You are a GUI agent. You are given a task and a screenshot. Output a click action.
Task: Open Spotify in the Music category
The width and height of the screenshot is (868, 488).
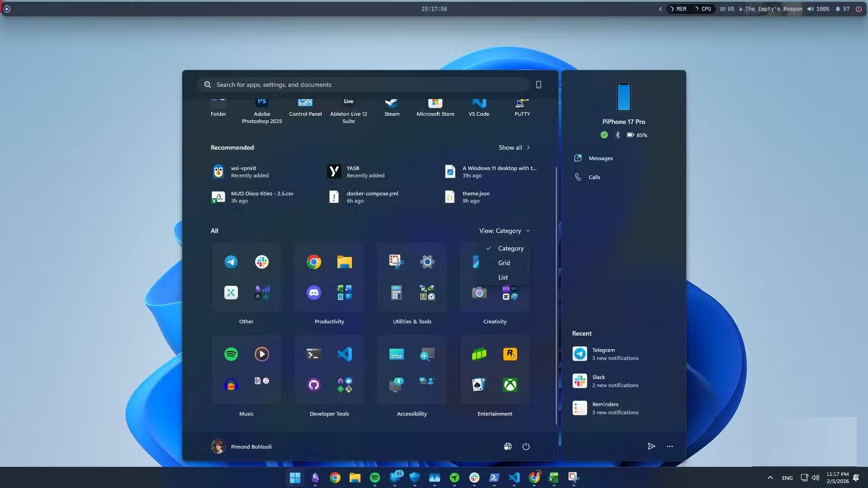(x=231, y=354)
